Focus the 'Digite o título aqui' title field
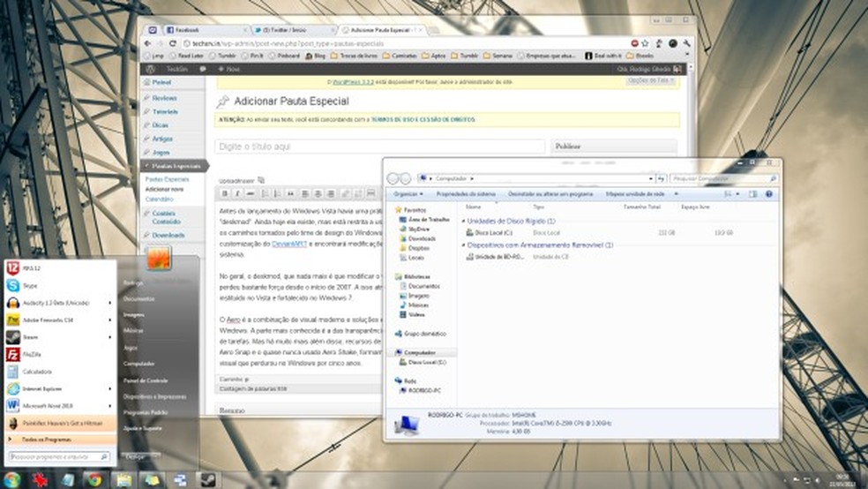The width and height of the screenshot is (868, 489). (379, 147)
